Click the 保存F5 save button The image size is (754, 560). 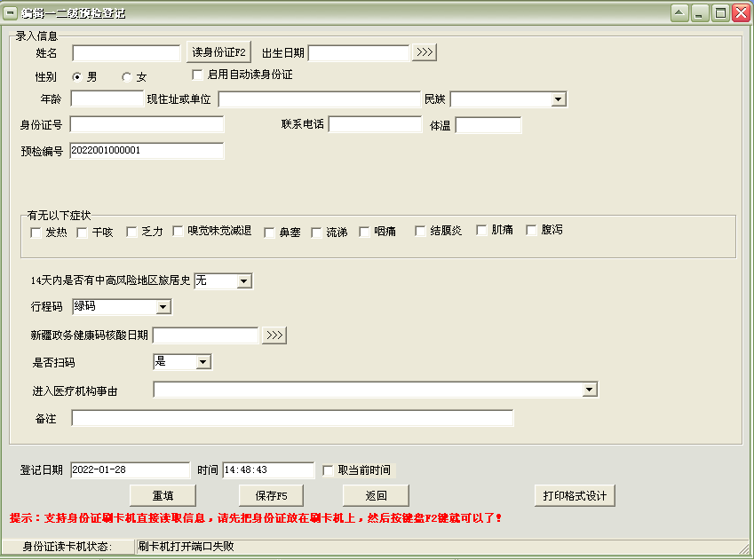(x=271, y=495)
